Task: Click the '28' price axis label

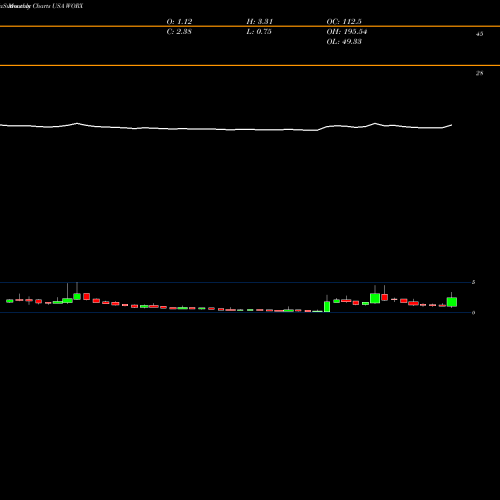Action: point(479,73)
